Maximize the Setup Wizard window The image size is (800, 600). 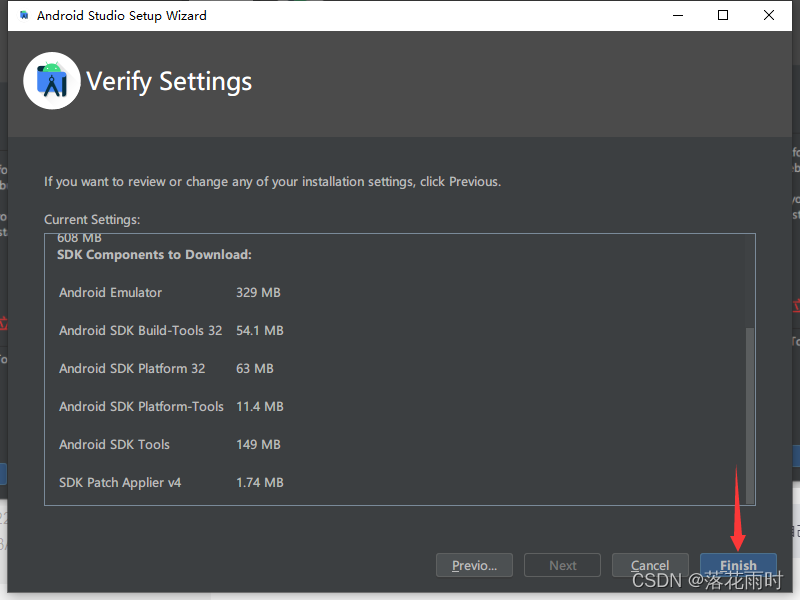point(723,15)
